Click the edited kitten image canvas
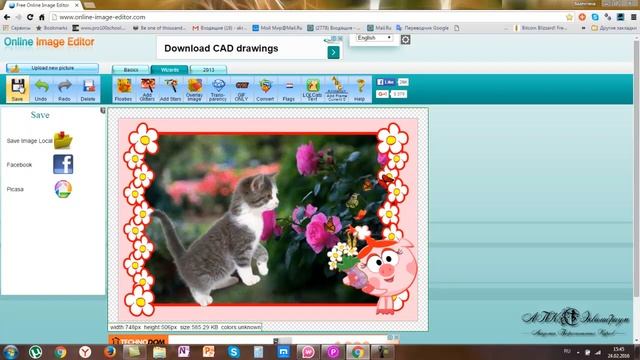The image size is (640, 360). [268, 219]
